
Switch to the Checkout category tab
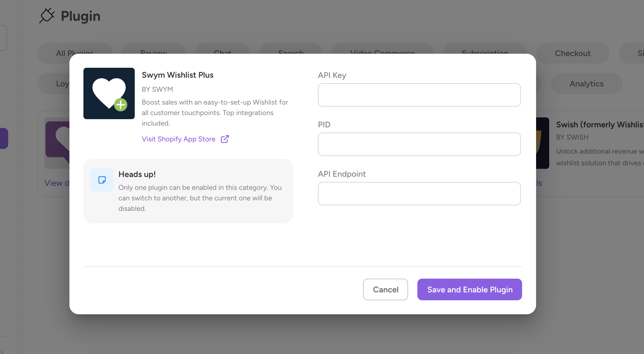pyautogui.click(x=573, y=53)
